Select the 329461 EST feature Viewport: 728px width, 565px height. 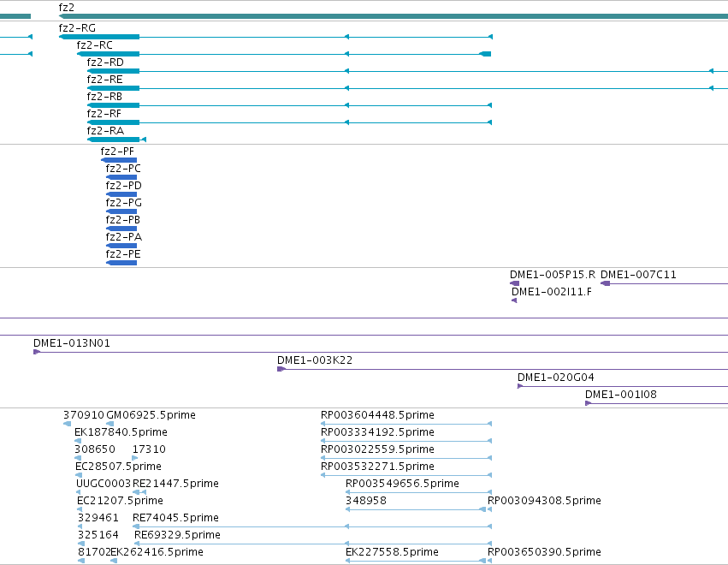[x=80, y=526]
